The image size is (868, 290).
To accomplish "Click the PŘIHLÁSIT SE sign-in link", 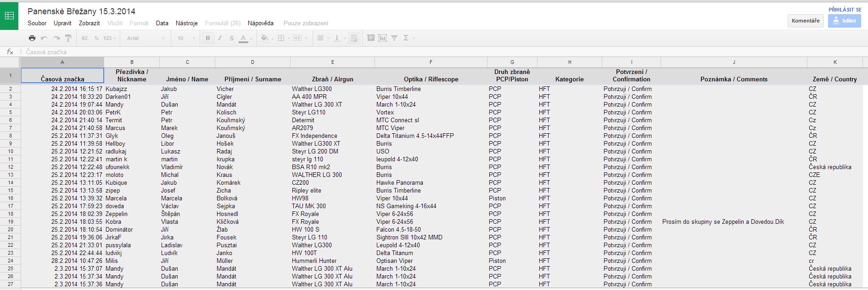I will click(x=845, y=10).
